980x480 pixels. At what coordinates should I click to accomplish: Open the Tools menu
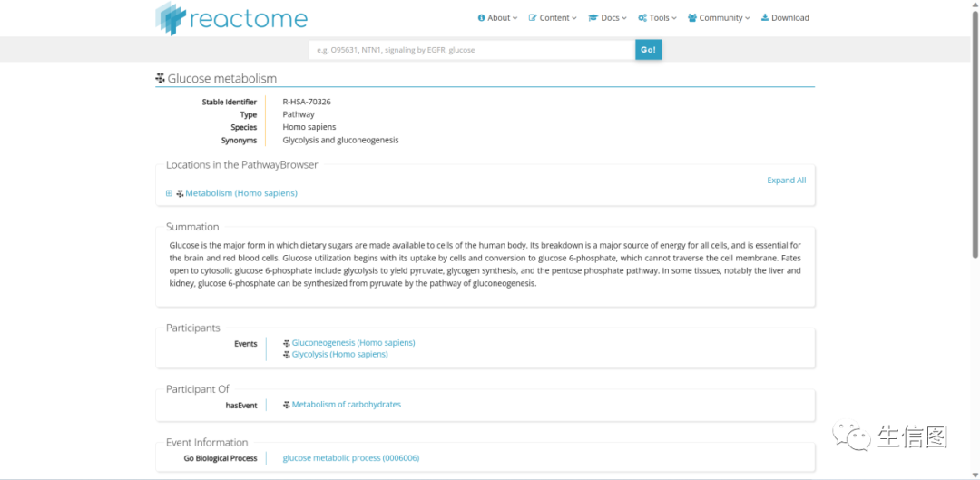pos(658,18)
